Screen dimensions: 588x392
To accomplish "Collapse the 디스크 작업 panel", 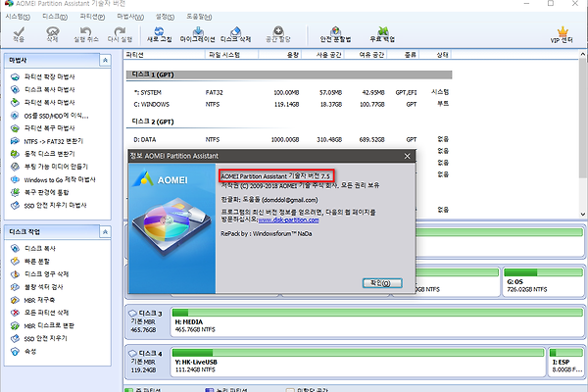I will (105, 232).
